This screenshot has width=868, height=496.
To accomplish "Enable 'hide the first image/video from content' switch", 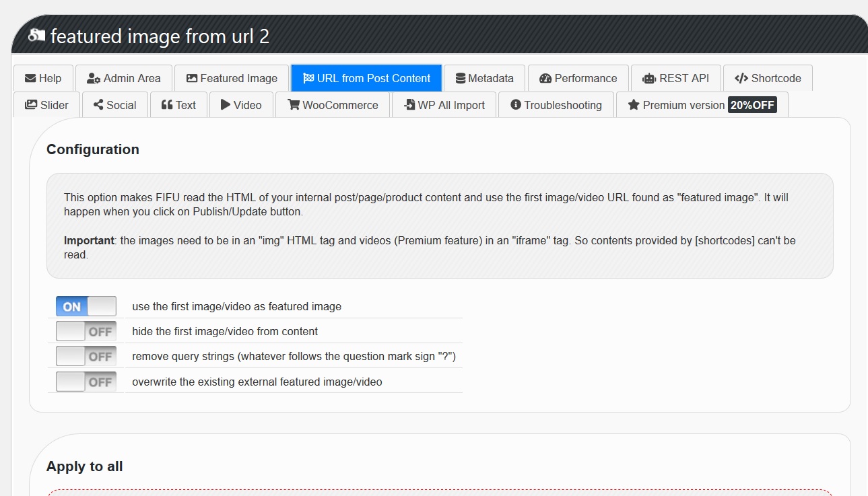I will (x=86, y=331).
